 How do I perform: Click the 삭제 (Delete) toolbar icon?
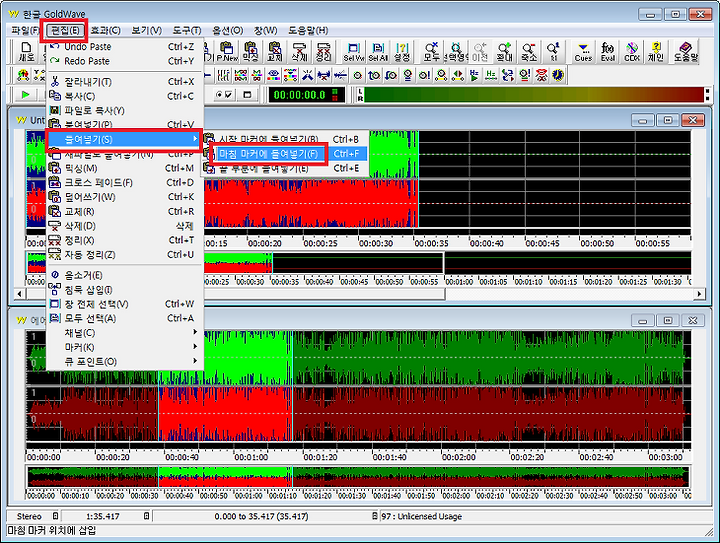click(299, 51)
